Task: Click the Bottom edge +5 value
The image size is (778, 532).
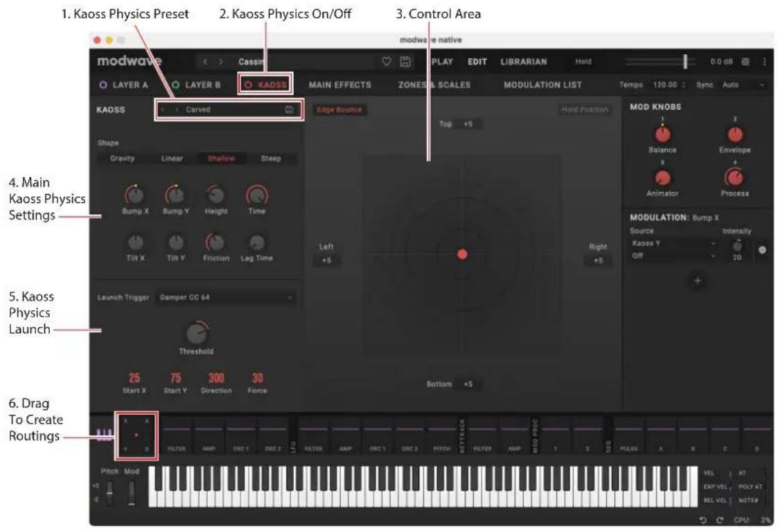Action: tap(468, 384)
